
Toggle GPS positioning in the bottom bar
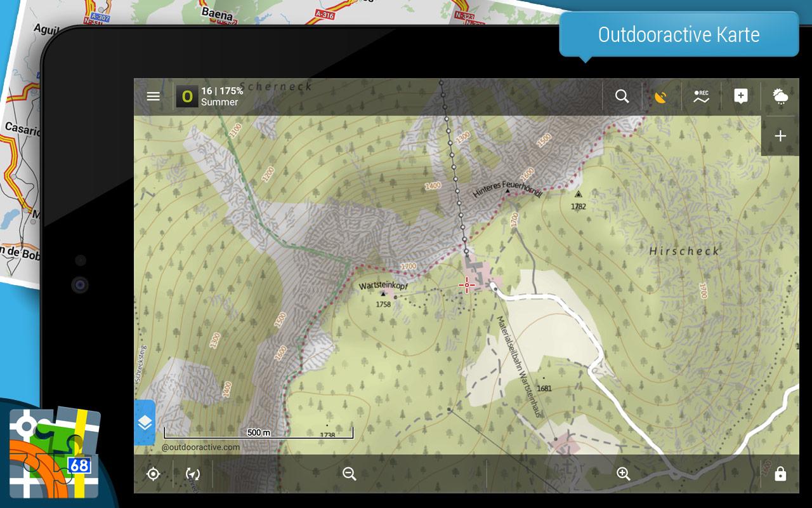coord(193,474)
